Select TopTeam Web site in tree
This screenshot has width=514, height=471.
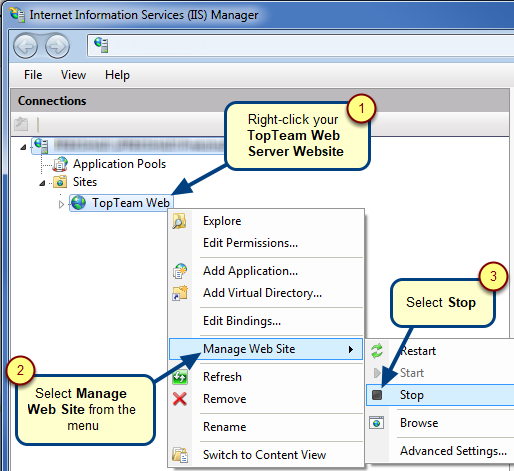point(131,203)
